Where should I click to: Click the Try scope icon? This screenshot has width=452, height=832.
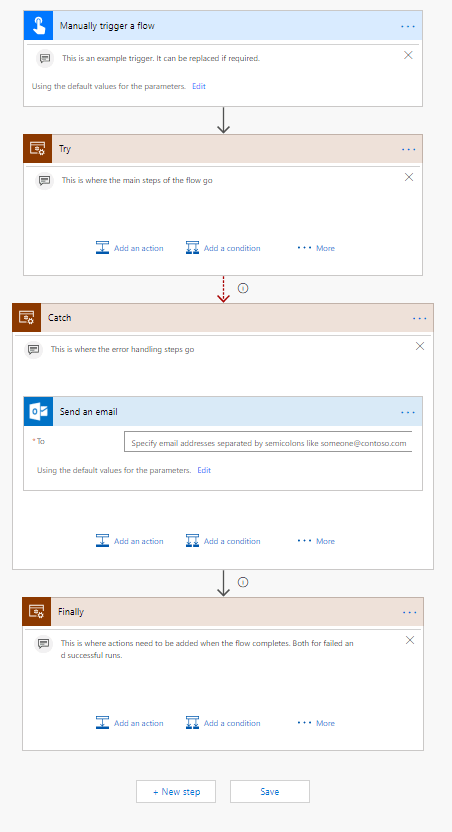click(x=38, y=149)
